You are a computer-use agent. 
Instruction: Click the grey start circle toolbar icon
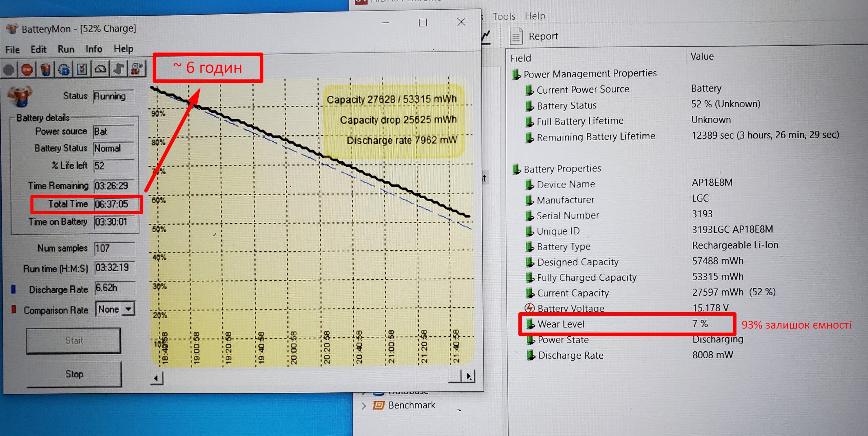(9, 70)
